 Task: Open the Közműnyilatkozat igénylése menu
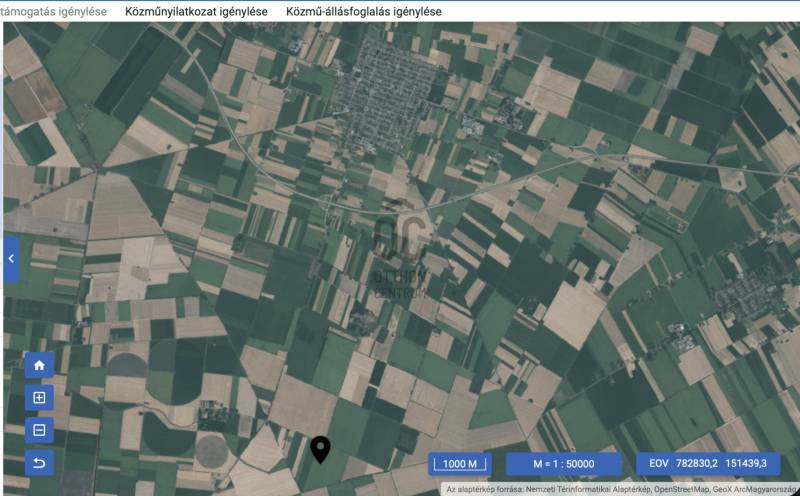tap(196, 11)
